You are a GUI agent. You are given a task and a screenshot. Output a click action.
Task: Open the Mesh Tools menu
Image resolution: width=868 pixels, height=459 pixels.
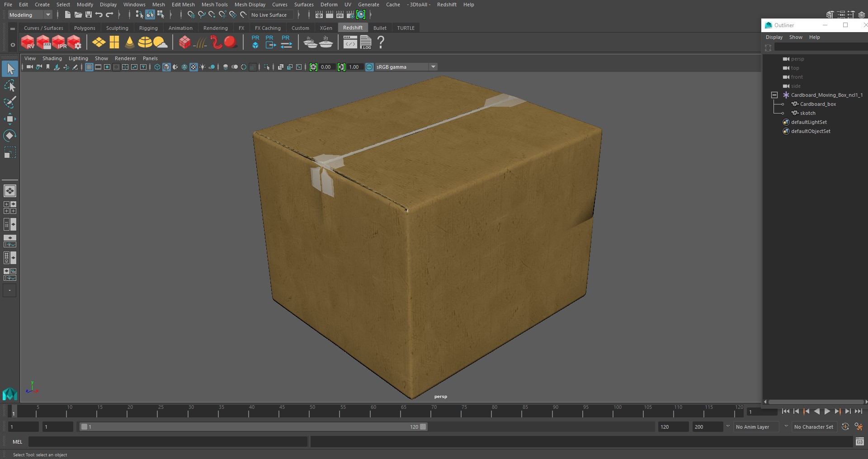(x=214, y=5)
